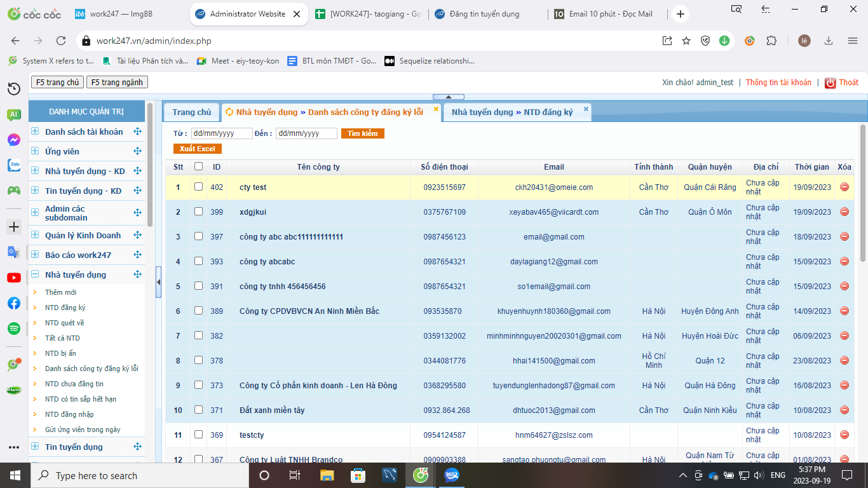Screen dimensions: 868x488
Task: Expand the Báo cáo work247 category
Action: click(x=36, y=255)
